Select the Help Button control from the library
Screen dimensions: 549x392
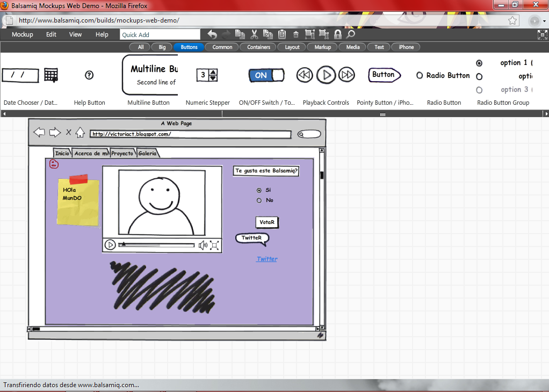[89, 75]
